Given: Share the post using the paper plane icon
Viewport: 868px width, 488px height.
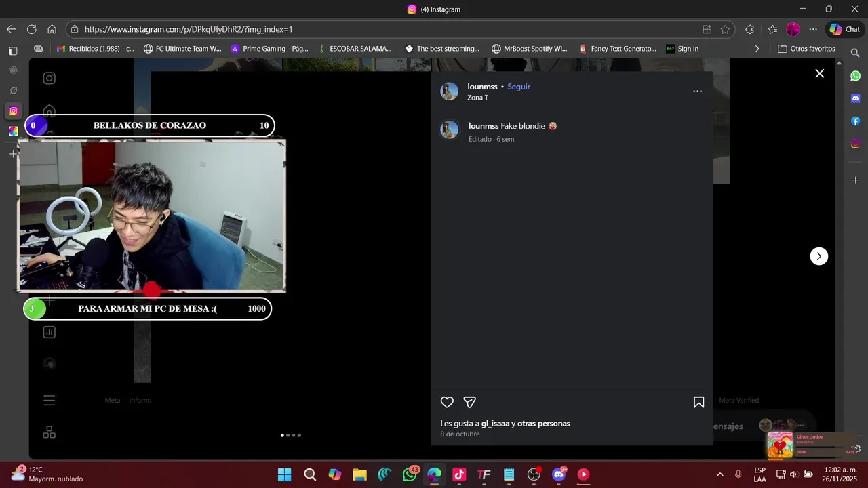Looking at the screenshot, I should [469, 402].
